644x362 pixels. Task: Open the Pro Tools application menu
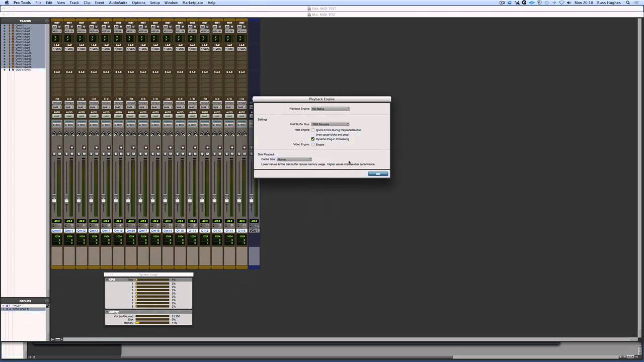tap(22, 3)
